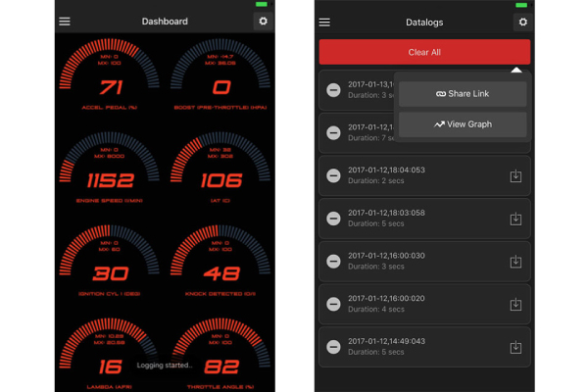
Task: Tap download icon for 2017-01-12,18:03:058 log
Action: click(515, 219)
